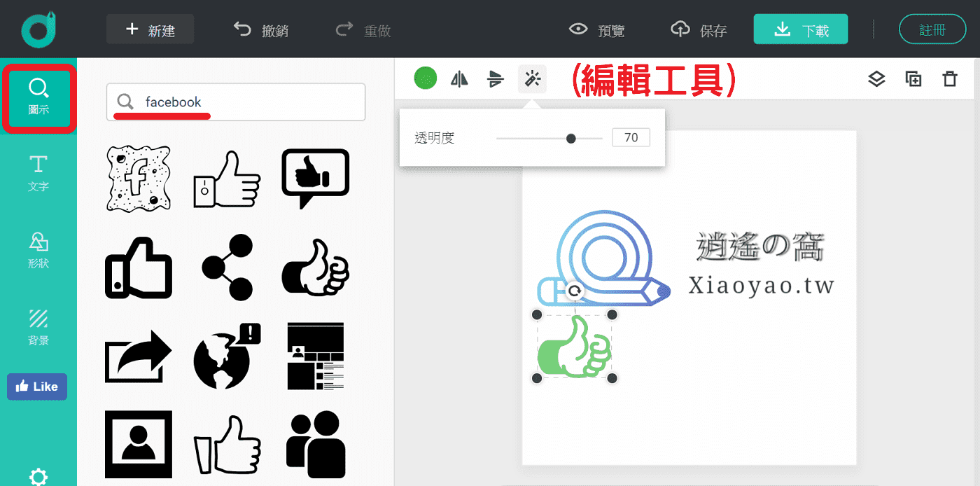The image size is (980, 486).
Task: Select the globe with notification alert icon
Action: click(227, 356)
